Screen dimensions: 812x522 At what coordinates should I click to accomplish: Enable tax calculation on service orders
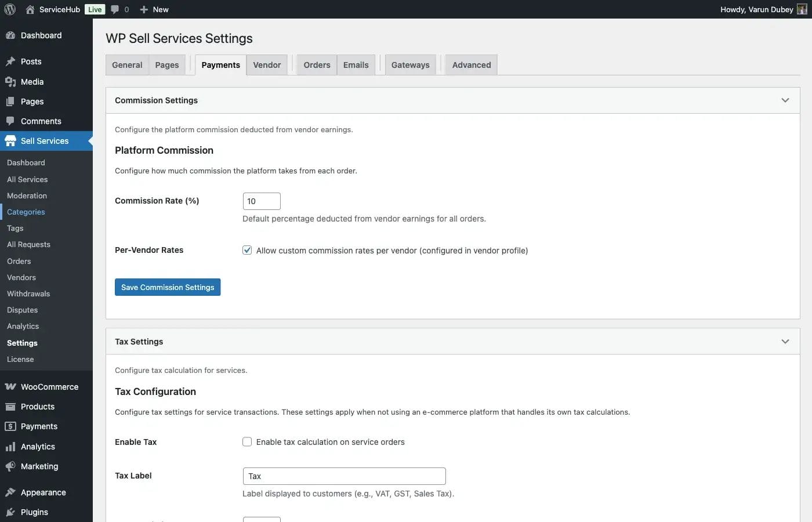coord(247,441)
